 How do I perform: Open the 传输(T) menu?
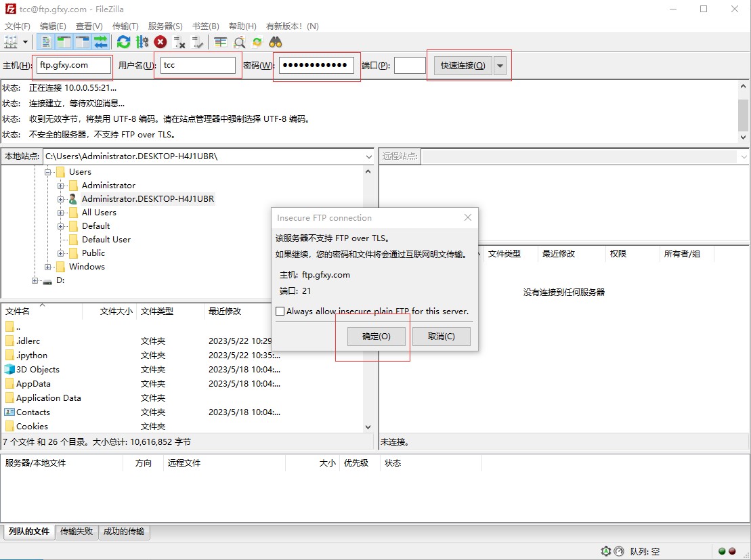click(x=125, y=26)
